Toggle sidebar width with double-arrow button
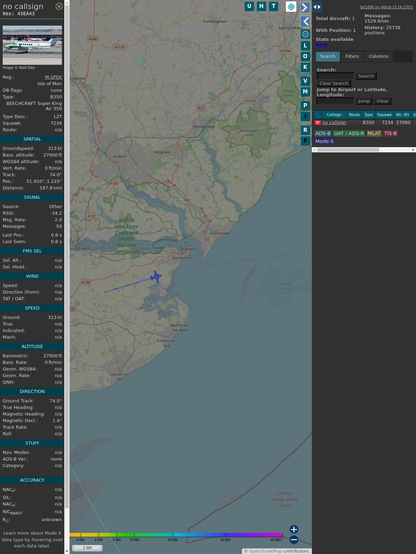Screen dimensions: 416x554 tap(317, 7)
